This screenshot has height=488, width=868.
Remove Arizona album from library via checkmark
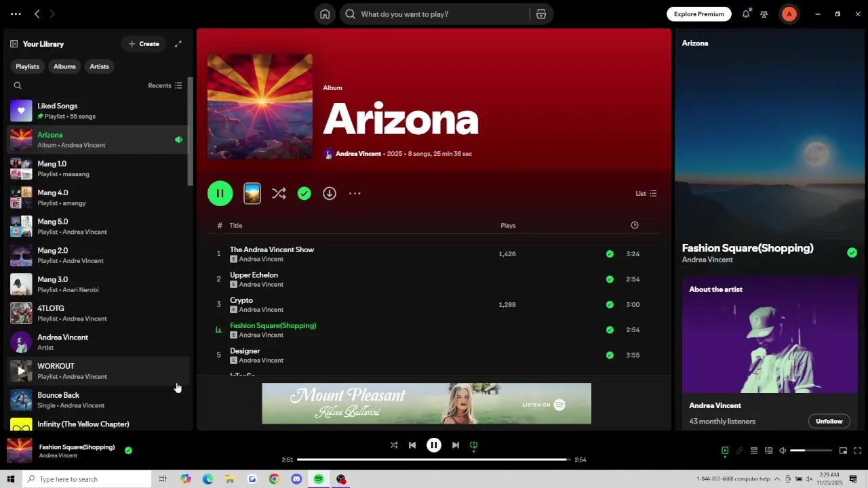coord(304,194)
